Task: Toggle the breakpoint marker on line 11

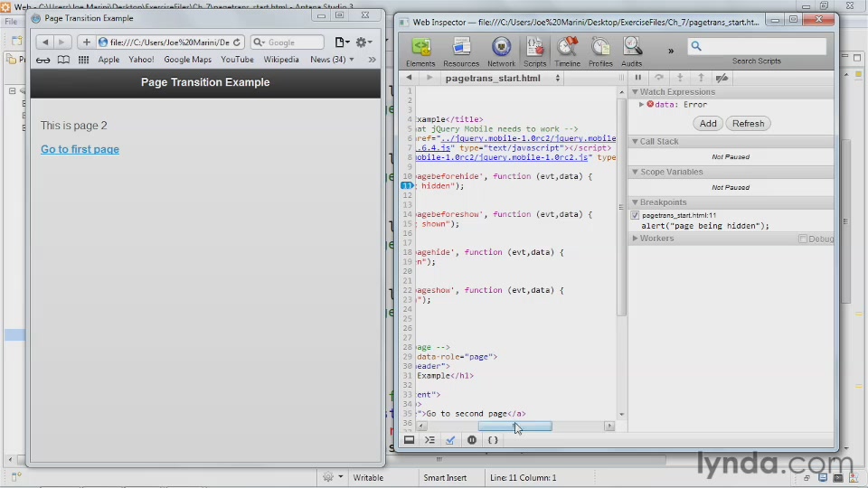Action: pos(407,186)
